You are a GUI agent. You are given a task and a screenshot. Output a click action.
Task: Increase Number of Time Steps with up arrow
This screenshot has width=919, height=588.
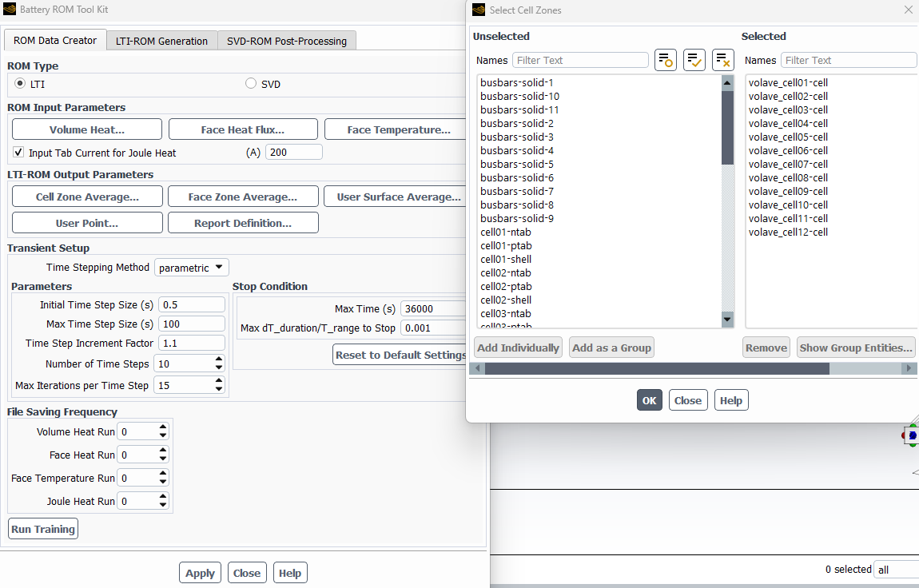pyautogui.click(x=219, y=360)
